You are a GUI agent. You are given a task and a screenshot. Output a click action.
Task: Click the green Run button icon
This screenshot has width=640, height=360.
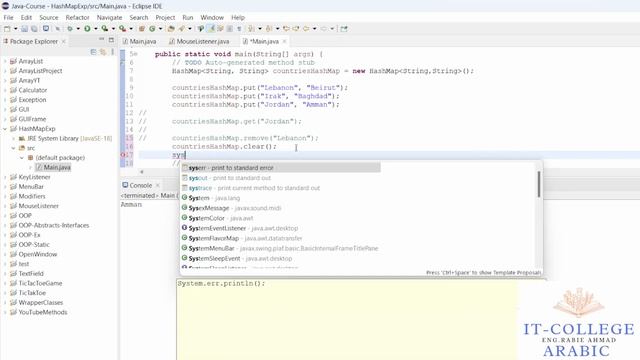coord(87,29)
